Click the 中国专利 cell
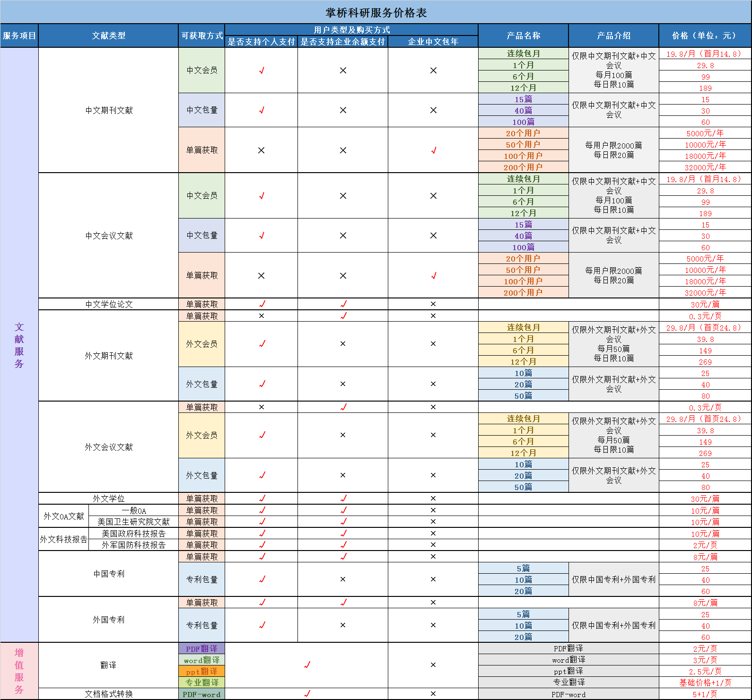 [x=108, y=574]
